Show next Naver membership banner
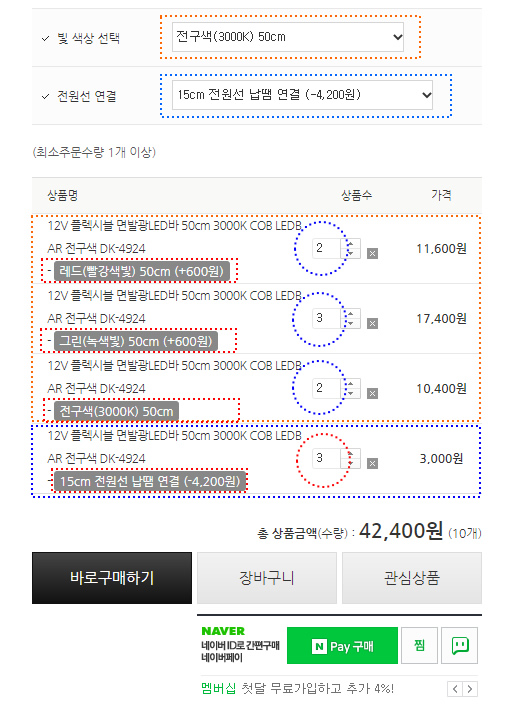This screenshot has width=517, height=705. pos(470,689)
